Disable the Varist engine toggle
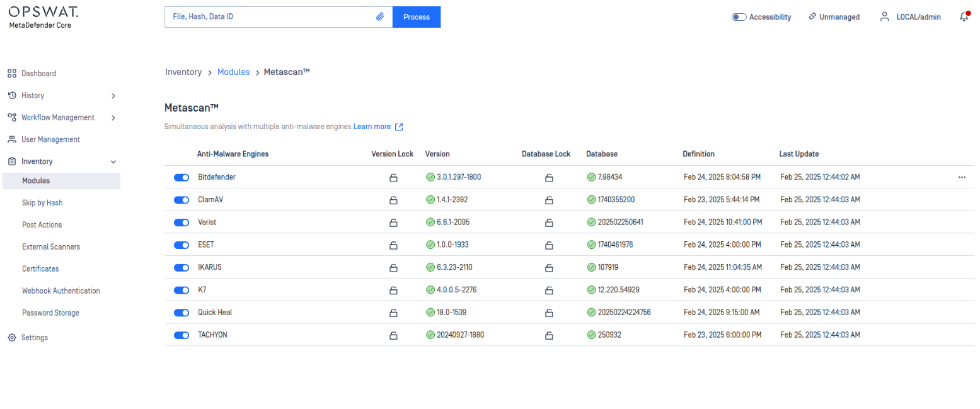Screen dimensions: 980x409 coord(182,222)
